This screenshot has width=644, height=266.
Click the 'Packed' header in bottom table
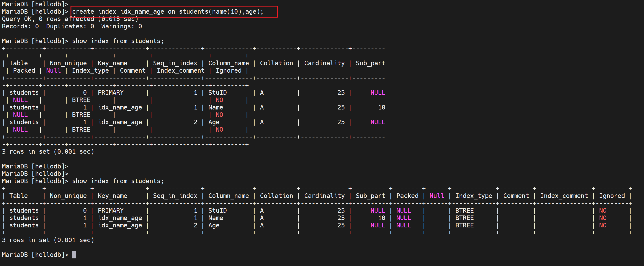pos(407,196)
